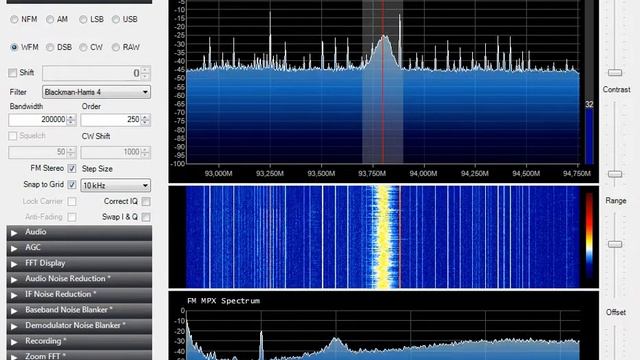This screenshot has height=360, width=640.
Task: Click the Bandwidth spinner arrows
Action: pos(71,120)
